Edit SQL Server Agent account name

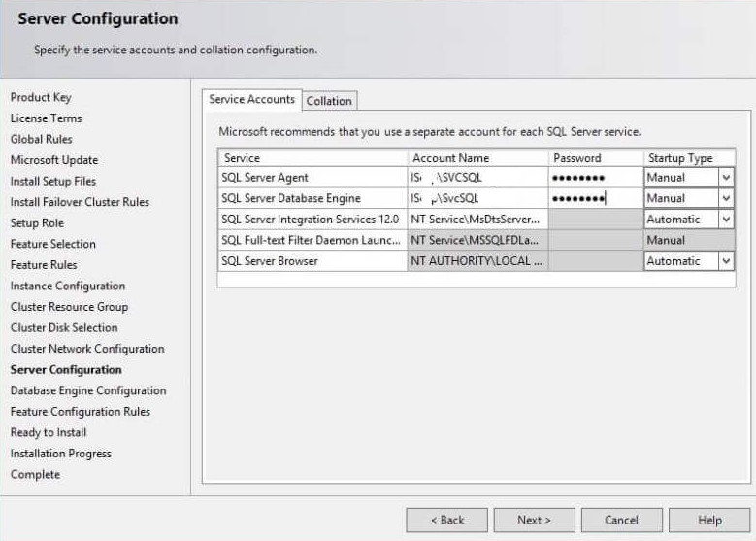(x=477, y=178)
